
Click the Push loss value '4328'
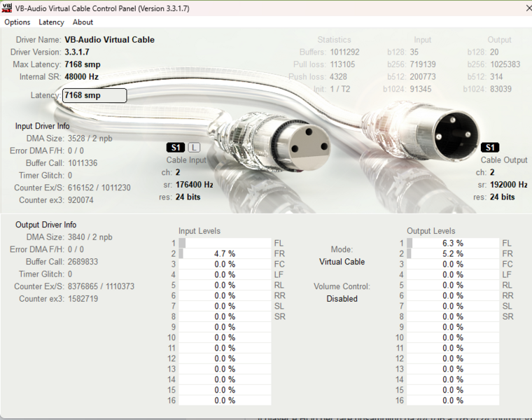pyautogui.click(x=338, y=77)
